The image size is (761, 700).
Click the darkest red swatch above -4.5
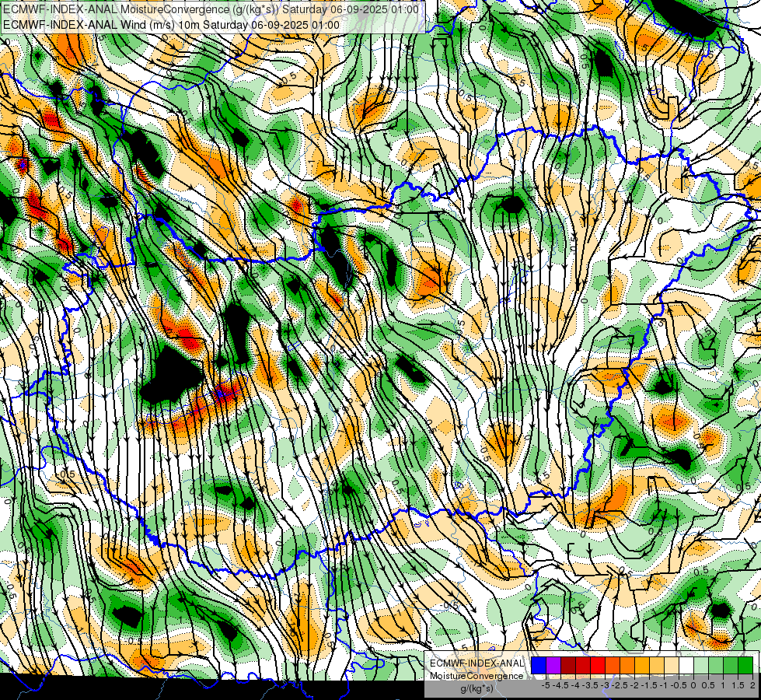(x=568, y=665)
